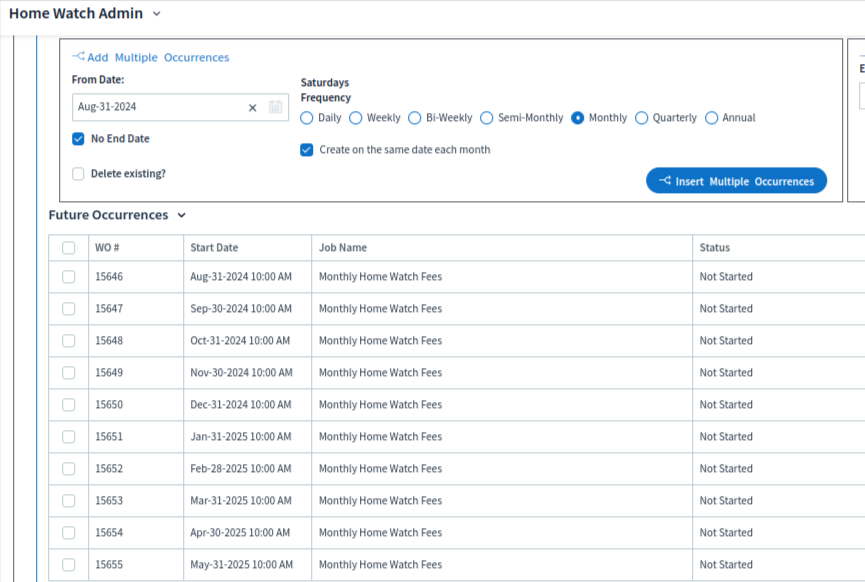Toggle Create on the same date each month
Viewport: 865px width, 582px height.
point(307,149)
